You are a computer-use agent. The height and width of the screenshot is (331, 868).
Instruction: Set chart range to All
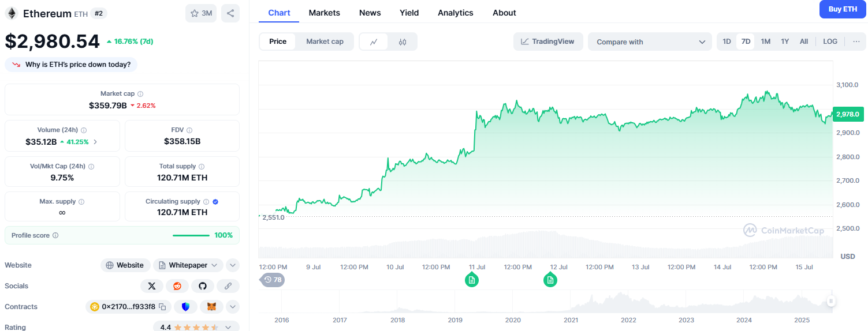pyautogui.click(x=804, y=42)
